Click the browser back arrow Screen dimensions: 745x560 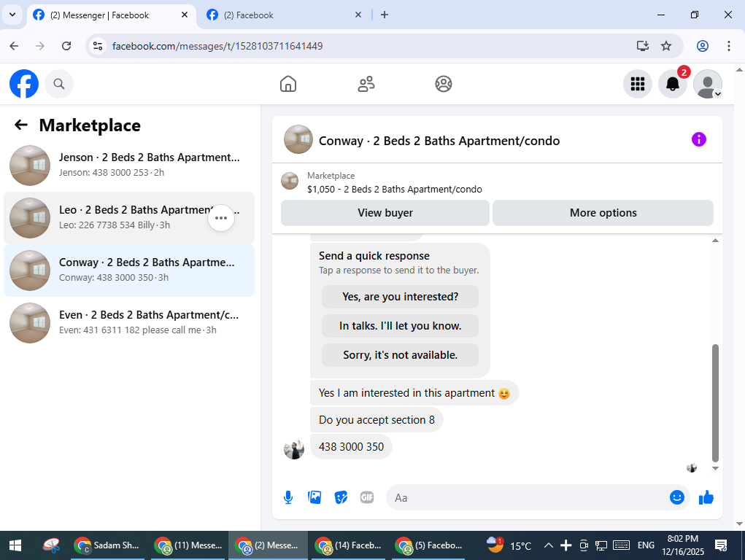[x=15, y=46]
